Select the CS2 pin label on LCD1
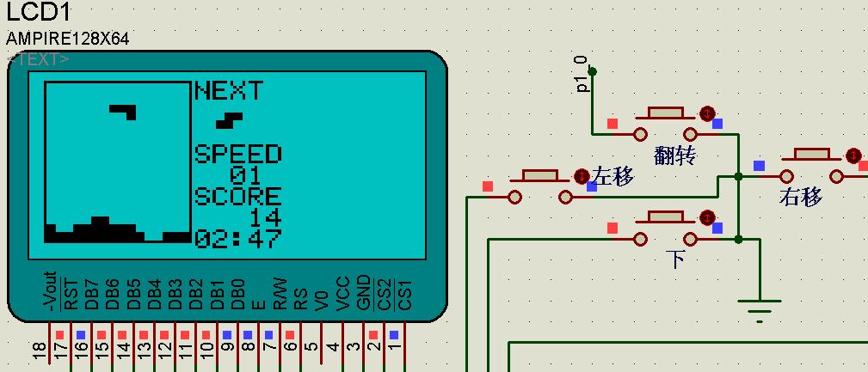Image resolution: width=868 pixels, height=372 pixels. (385, 296)
